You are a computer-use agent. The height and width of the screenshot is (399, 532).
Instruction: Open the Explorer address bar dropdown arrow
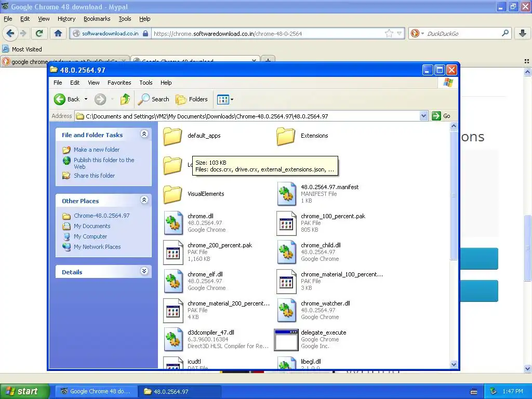coord(423,116)
